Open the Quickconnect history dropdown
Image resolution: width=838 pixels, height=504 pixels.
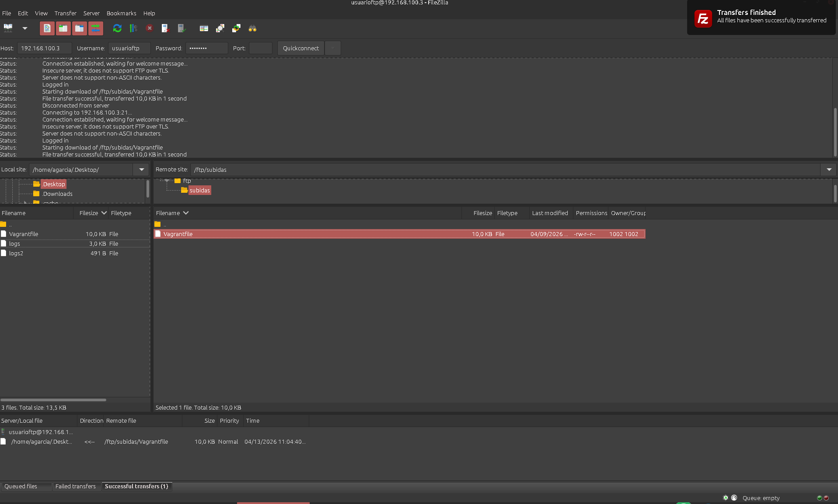(333, 48)
